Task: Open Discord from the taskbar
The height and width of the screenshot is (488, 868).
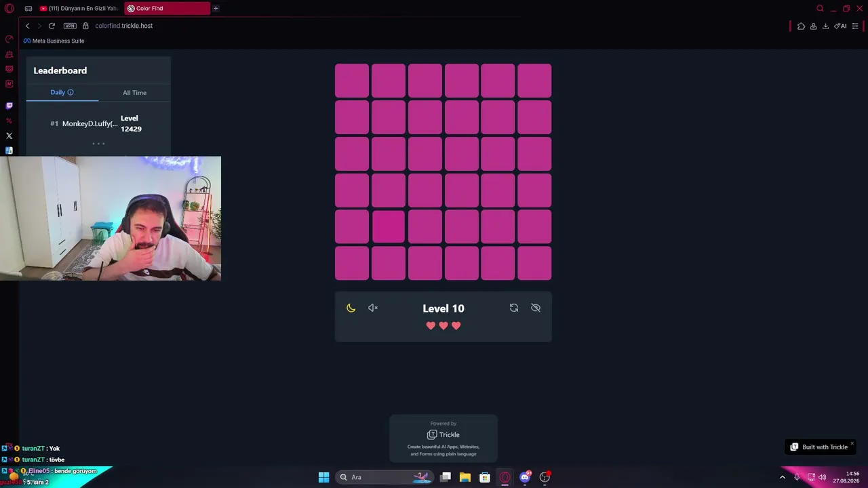Action: pyautogui.click(x=525, y=477)
